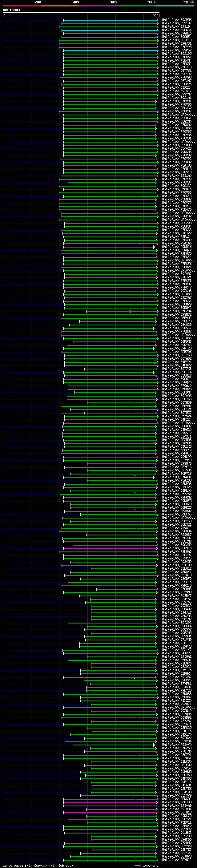The width and height of the screenshot is (197, 868).
Task: Select the UniRef100_A5BJI3 label
Action: coord(177,67)
